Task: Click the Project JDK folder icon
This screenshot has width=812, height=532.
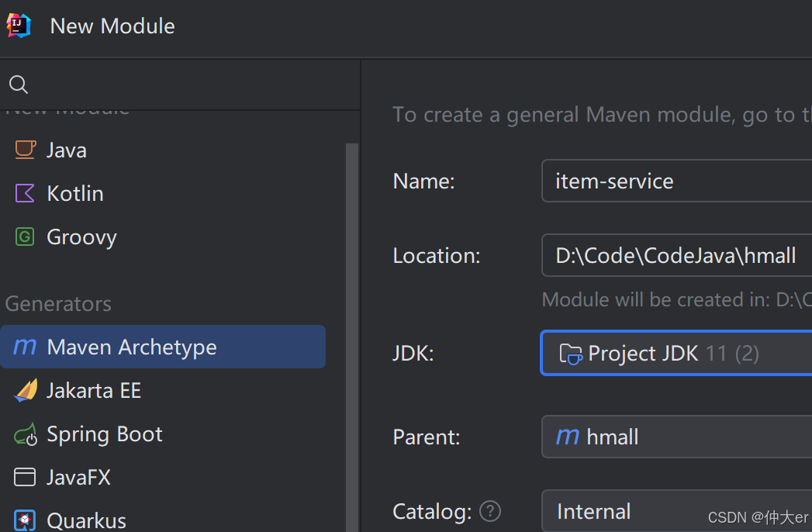Action: click(571, 354)
